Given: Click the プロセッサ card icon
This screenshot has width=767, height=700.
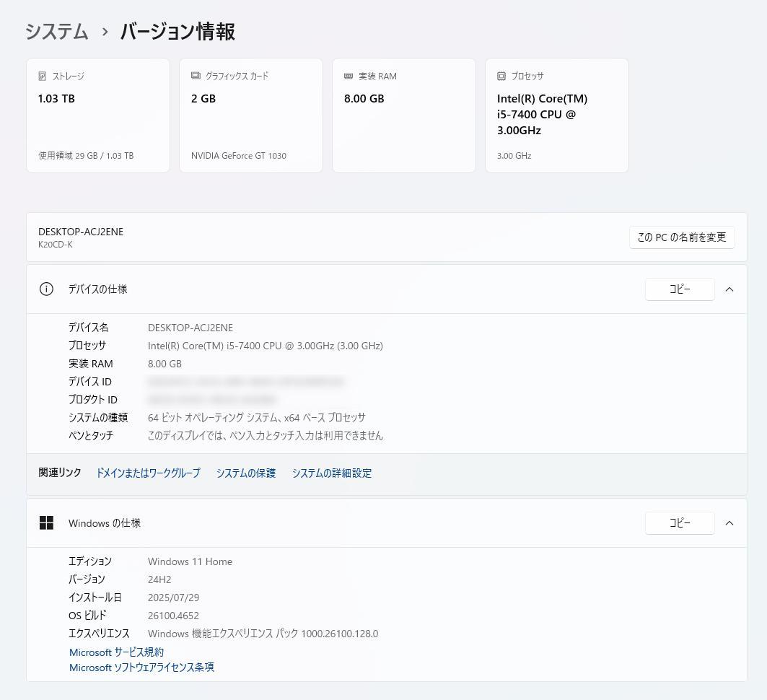Looking at the screenshot, I should [x=501, y=76].
